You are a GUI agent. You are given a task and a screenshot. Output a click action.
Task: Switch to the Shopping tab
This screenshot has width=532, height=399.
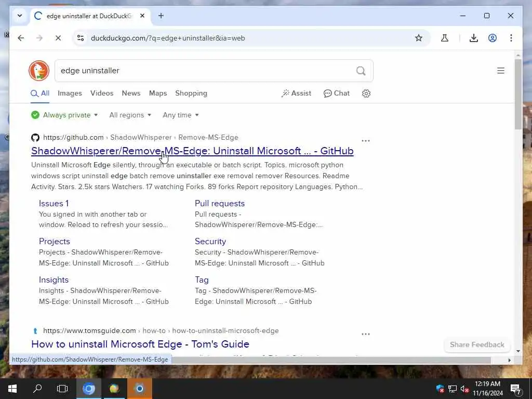(x=191, y=94)
